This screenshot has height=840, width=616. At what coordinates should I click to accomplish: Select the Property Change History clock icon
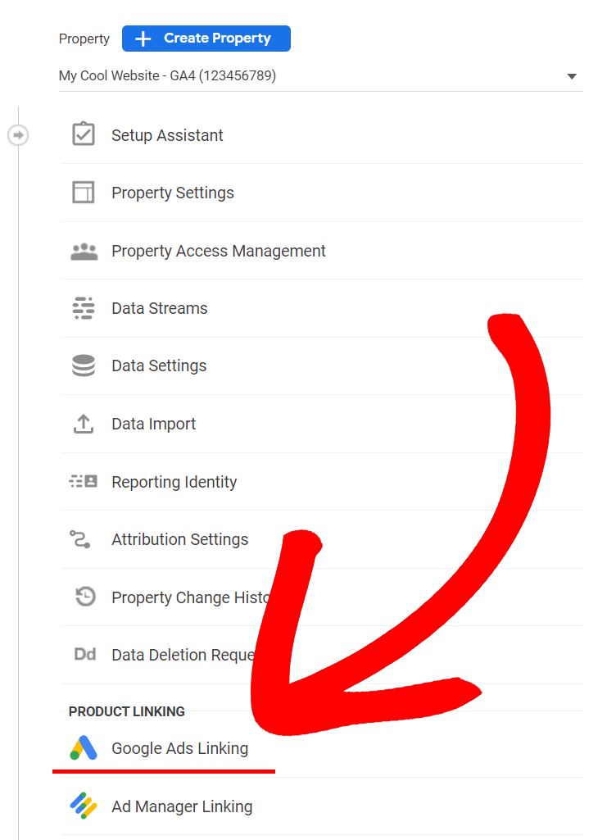pos(83,597)
